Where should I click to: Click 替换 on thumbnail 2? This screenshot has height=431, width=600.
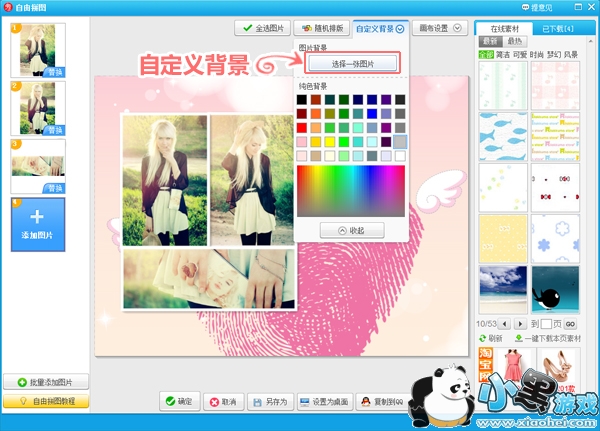(x=55, y=131)
